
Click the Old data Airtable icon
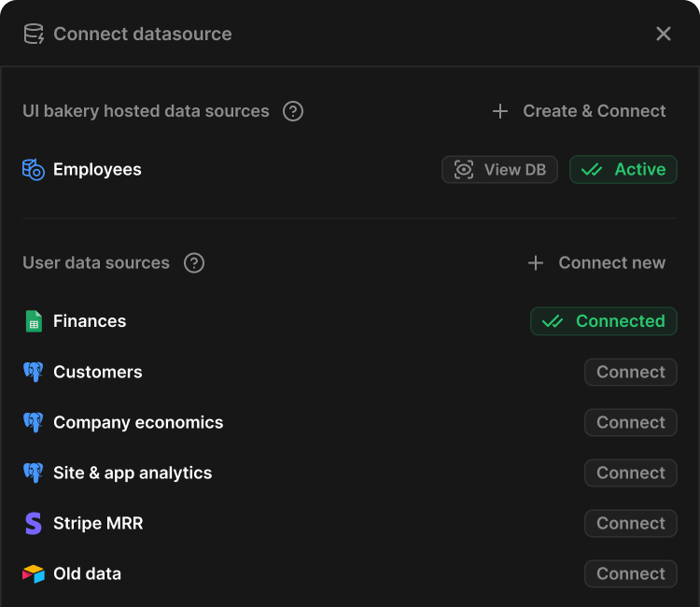tap(34, 573)
